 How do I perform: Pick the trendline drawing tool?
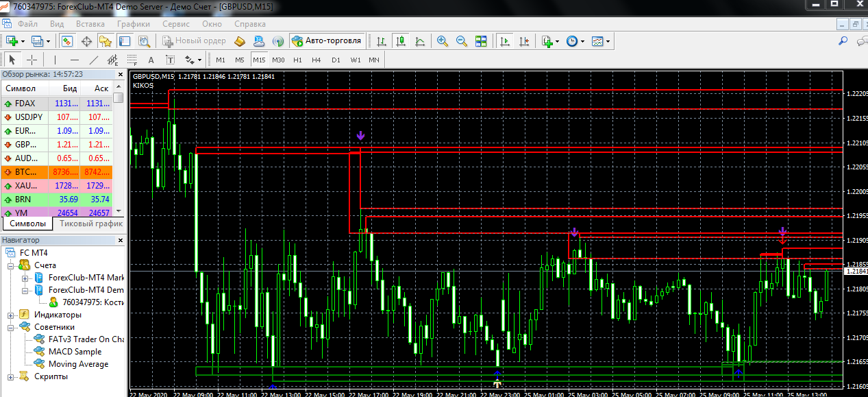tap(94, 60)
